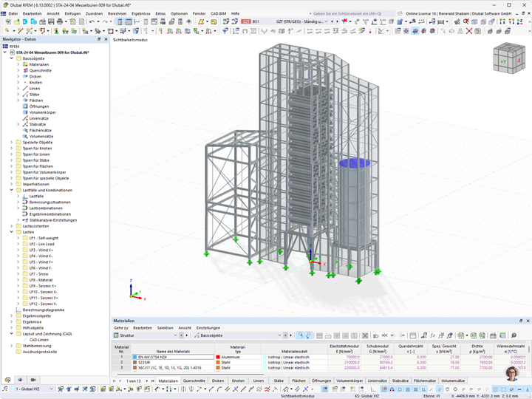Image resolution: width=532 pixels, height=399 pixels.
Task: Click the new node star icon in the second toolbar
Action: click(7, 31)
